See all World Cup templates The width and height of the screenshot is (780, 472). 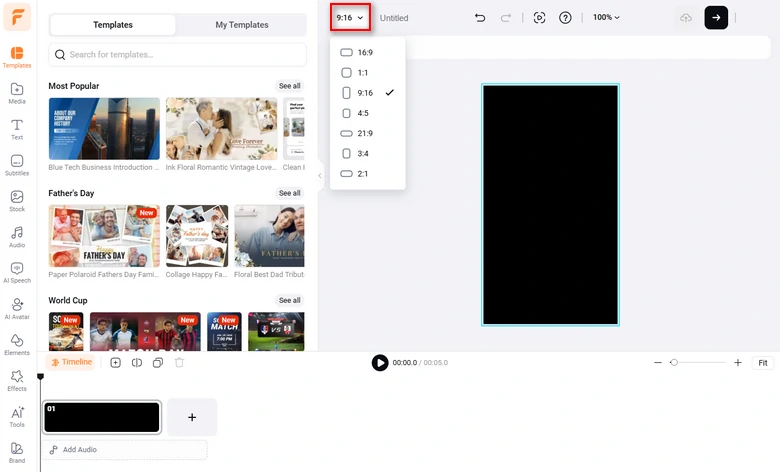290,300
